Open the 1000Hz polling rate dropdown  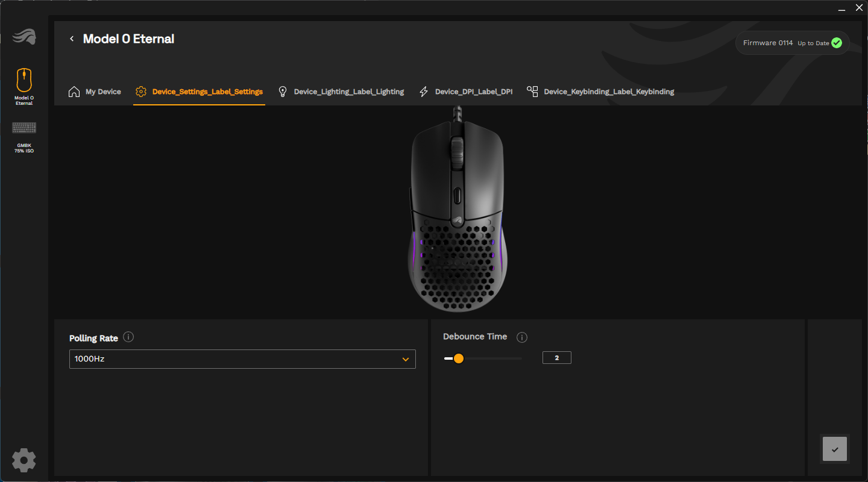[242, 359]
